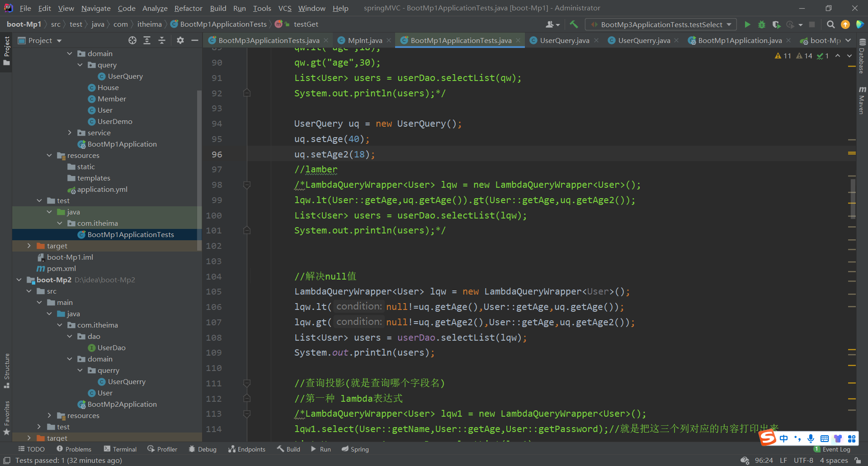This screenshot has height=466, width=868.
Task: Start debugging with the green bug icon
Action: 762,24
